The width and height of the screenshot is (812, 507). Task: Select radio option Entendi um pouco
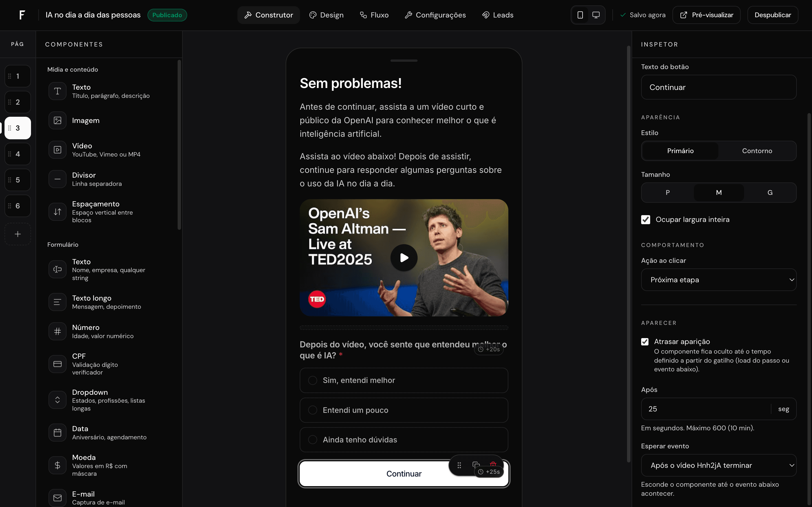point(312,410)
